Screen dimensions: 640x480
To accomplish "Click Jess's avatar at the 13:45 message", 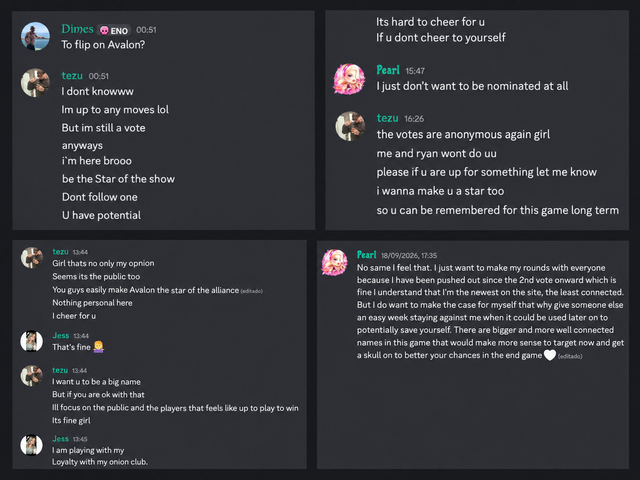I will pos(32,444).
